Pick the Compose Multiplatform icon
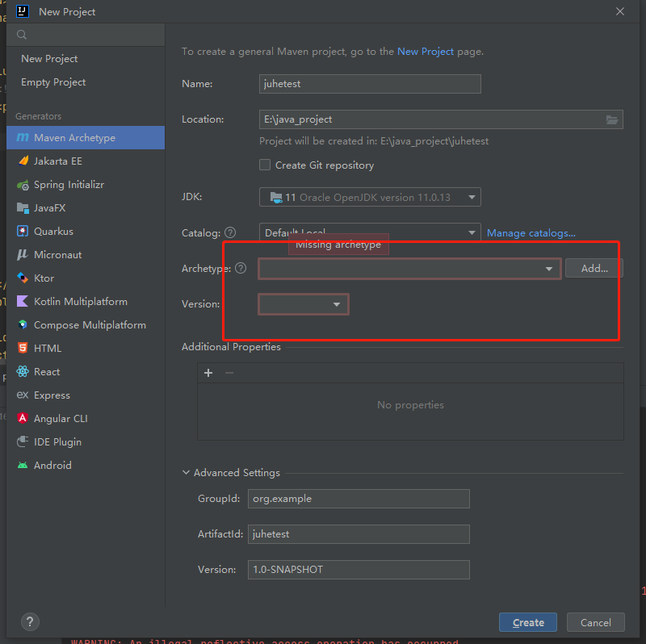 click(23, 325)
